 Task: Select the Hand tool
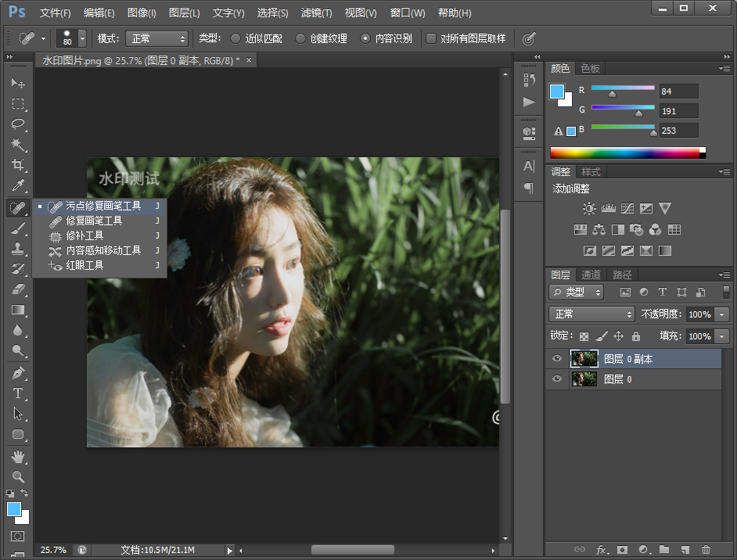click(x=18, y=456)
